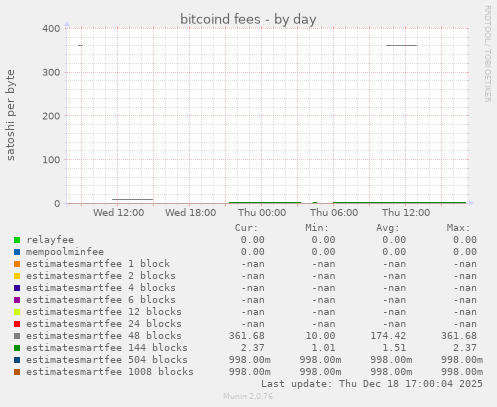Screen dimensions: 497x407
Task: Click the 'Wed 12:00' x-axis label
Action: 119,213
